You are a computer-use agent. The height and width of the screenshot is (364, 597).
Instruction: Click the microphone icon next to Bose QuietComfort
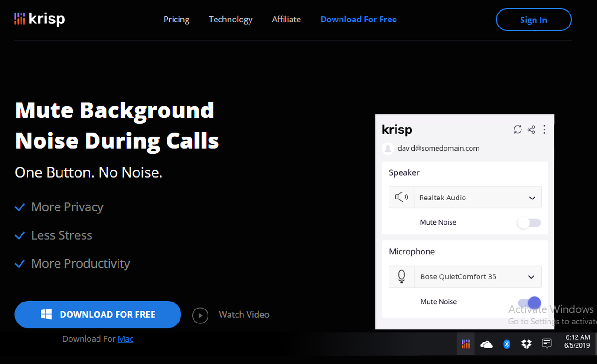coord(402,276)
